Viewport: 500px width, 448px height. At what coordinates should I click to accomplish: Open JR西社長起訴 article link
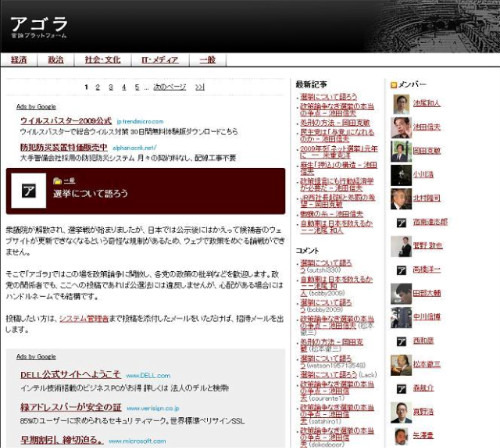pos(338,201)
